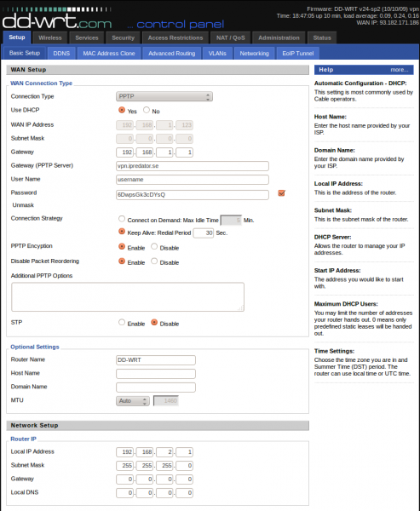This screenshot has height=511, width=420.
Task: Click first octet of WAN Gateway
Action: click(124, 152)
